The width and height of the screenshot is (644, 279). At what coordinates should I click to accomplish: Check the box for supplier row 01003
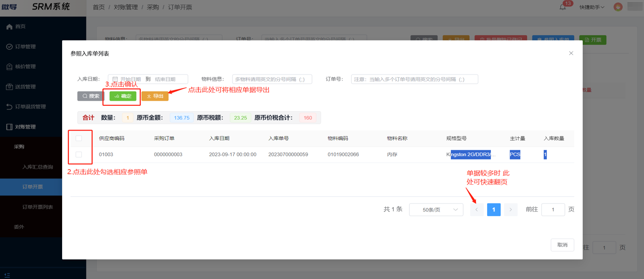(x=79, y=154)
